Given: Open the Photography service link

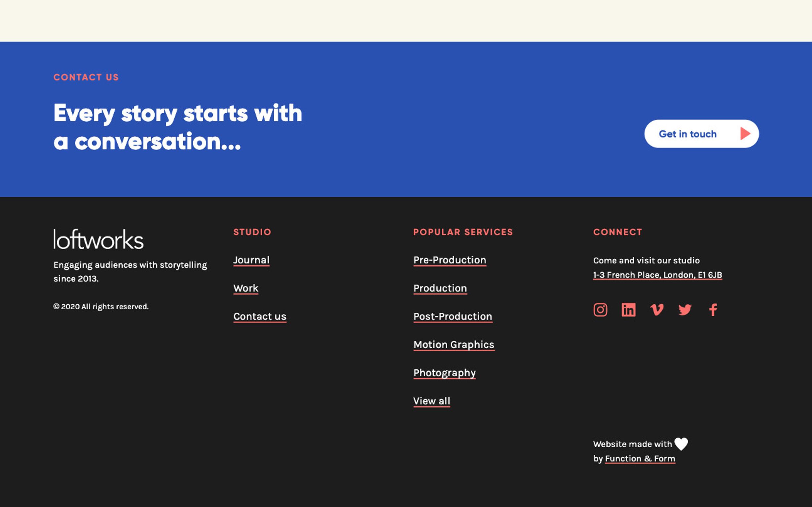Looking at the screenshot, I should pyautogui.click(x=444, y=373).
